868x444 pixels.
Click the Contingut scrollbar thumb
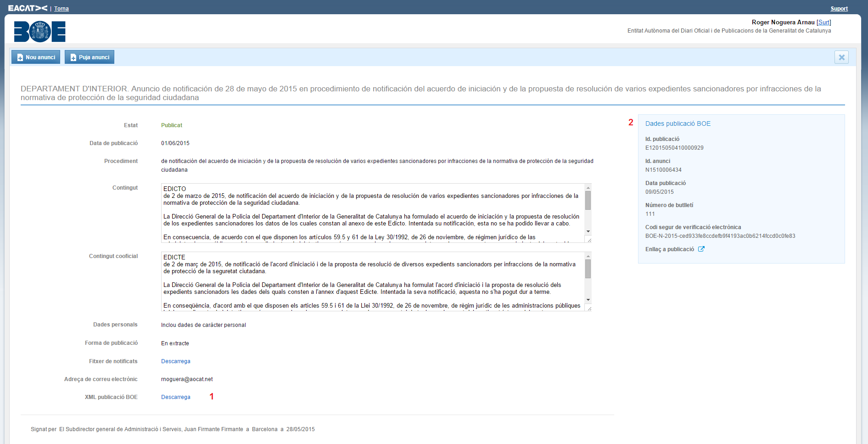588,201
